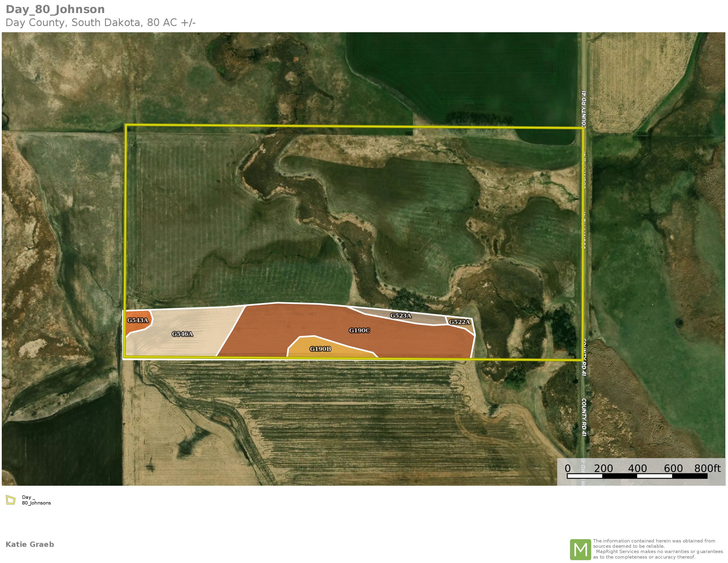Click the 0 mark on scale bar
Viewport: 728px width, 563px height.
pos(568,468)
